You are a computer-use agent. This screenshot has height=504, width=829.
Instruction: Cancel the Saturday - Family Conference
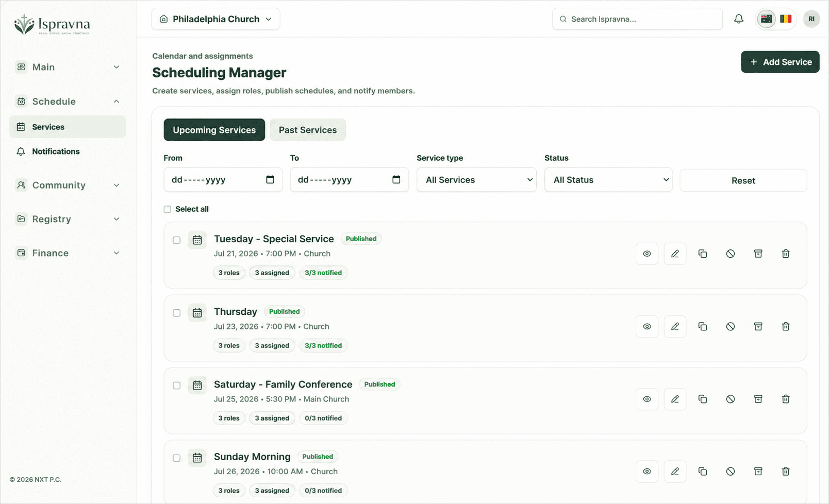click(x=731, y=399)
